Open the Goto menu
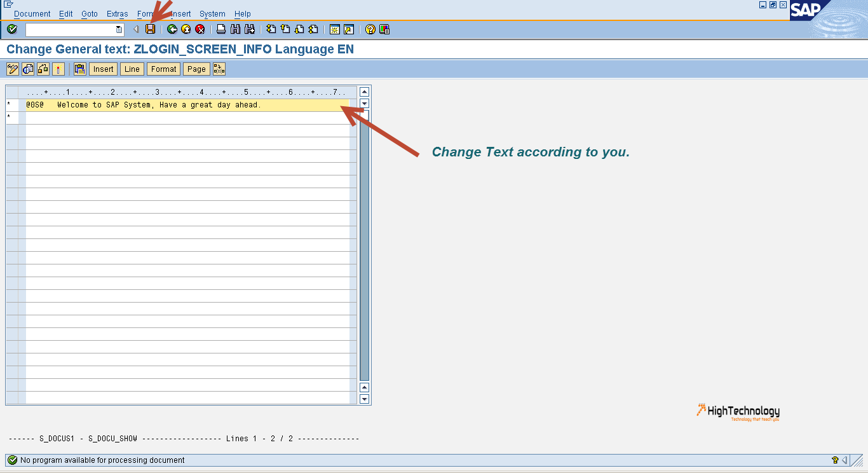 [x=90, y=14]
